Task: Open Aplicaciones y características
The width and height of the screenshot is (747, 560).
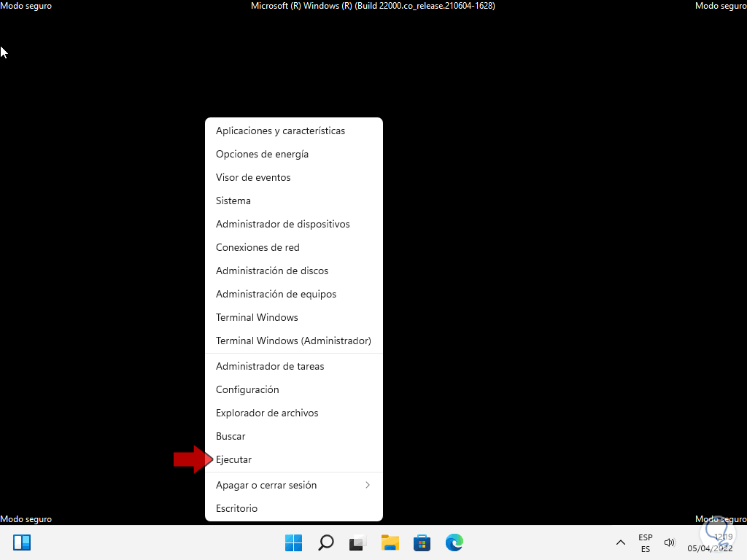Action: [294, 131]
